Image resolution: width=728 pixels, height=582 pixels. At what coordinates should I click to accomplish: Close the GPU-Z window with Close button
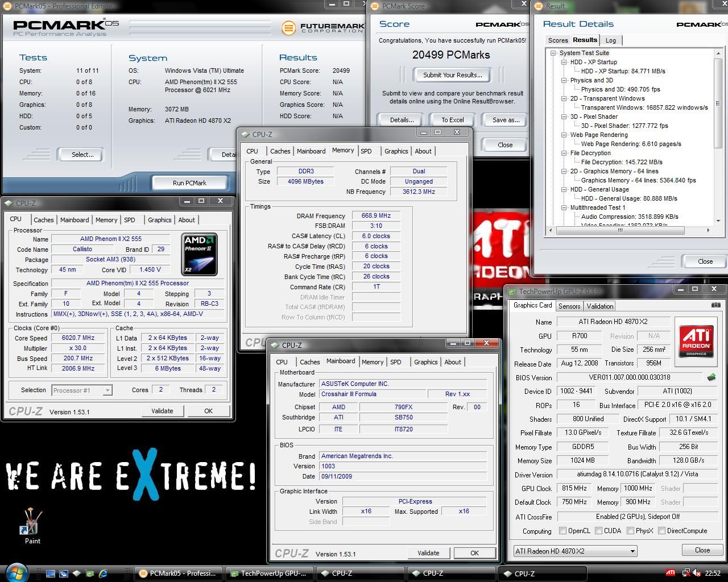(x=702, y=550)
